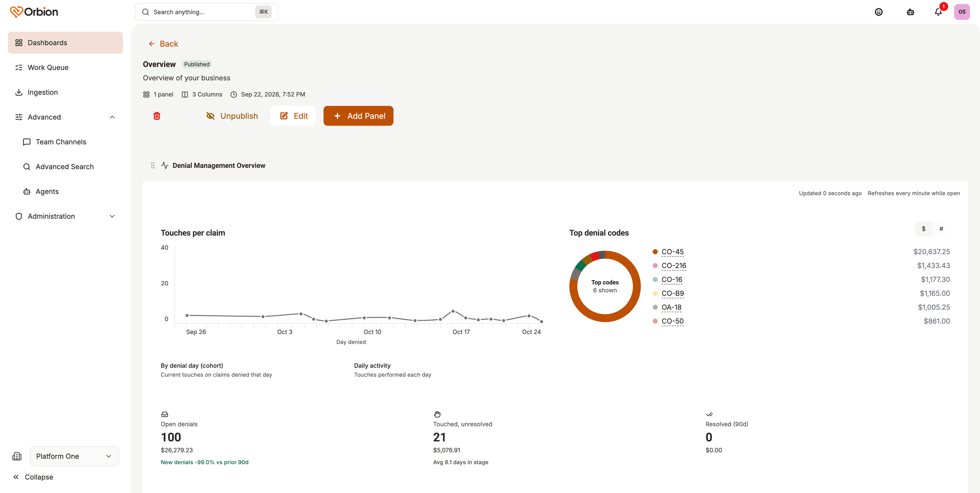
Task: Open Ingestion in sidebar
Action: tap(65, 92)
